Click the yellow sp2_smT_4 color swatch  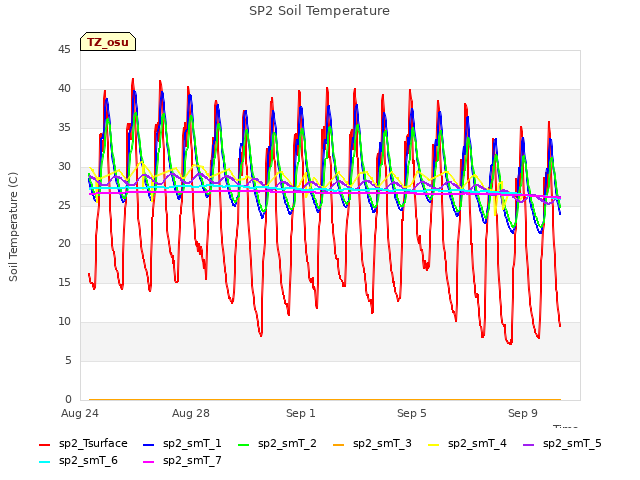(433, 444)
